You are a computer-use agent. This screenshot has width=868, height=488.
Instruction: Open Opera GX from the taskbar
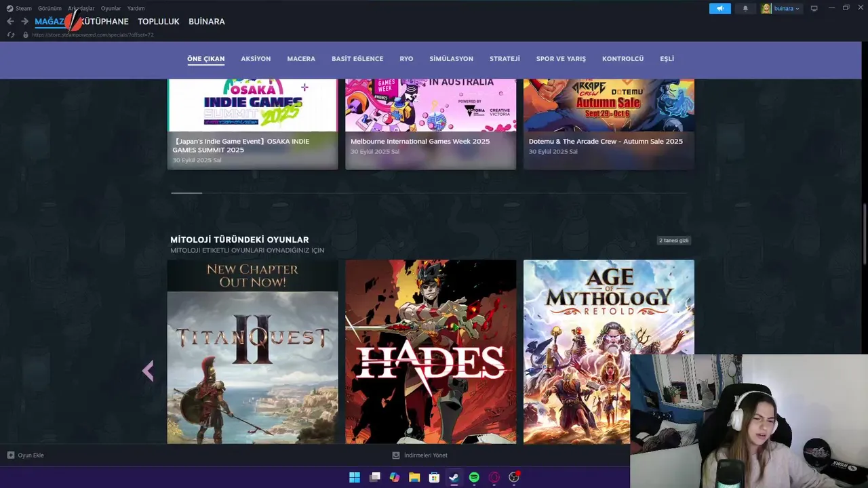click(x=494, y=477)
